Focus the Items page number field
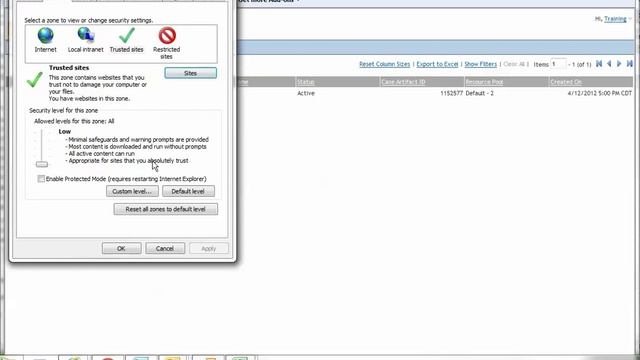 click(x=558, y=64)
